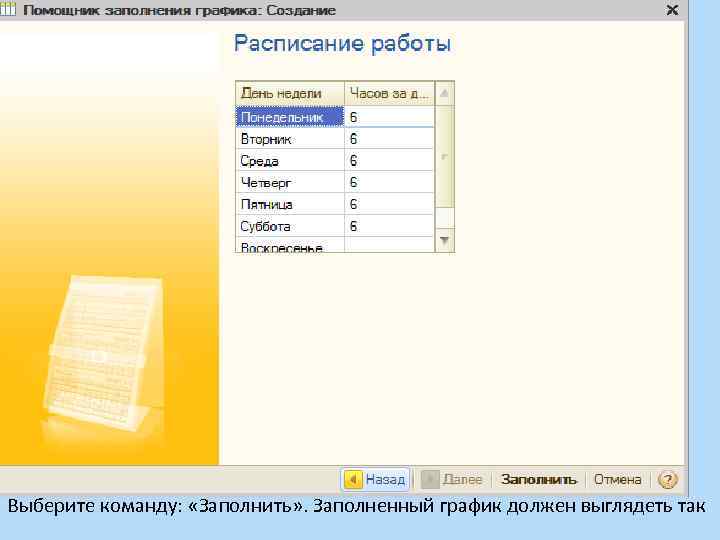720x540 pixels.
Task: Click hours cell for Среда
Action: [x=389, y=161]
